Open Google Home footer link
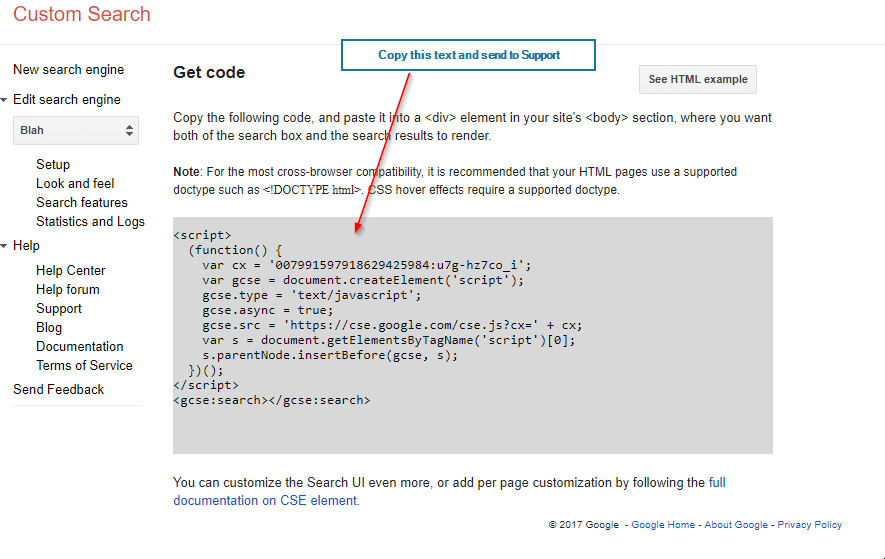 [x=663, y=525]
